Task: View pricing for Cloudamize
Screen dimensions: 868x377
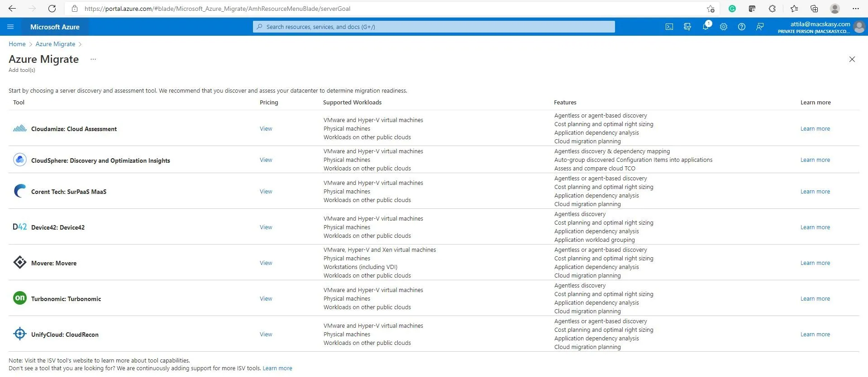Action: pyautogui.click(x=266, y=129)
